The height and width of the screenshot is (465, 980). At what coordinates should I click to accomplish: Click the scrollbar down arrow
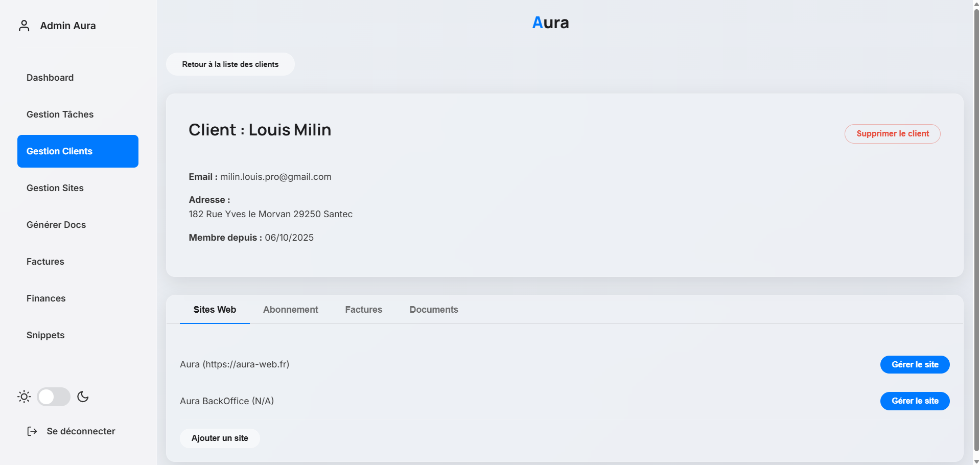tap(975, 460)
